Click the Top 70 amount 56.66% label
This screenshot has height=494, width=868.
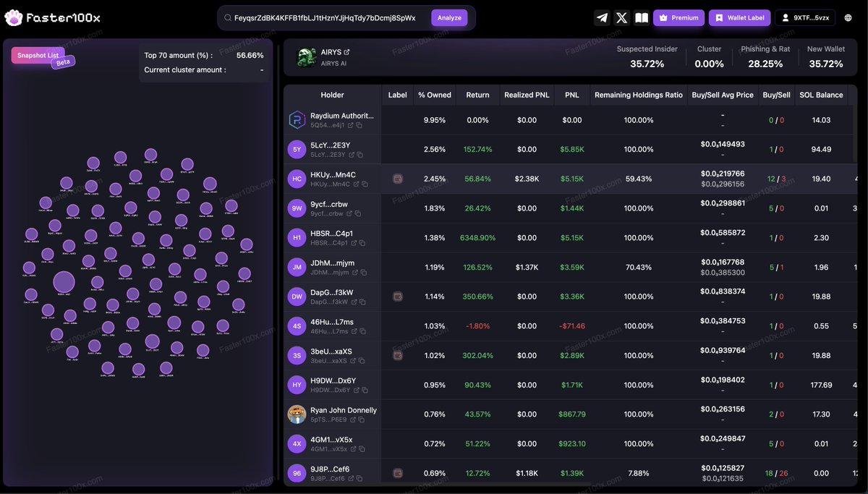(204, 55)
